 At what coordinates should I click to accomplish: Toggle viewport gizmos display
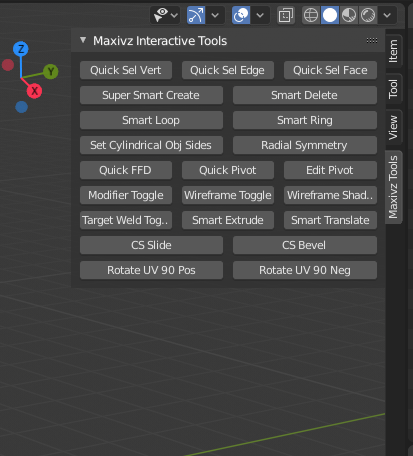pos(196,15)
